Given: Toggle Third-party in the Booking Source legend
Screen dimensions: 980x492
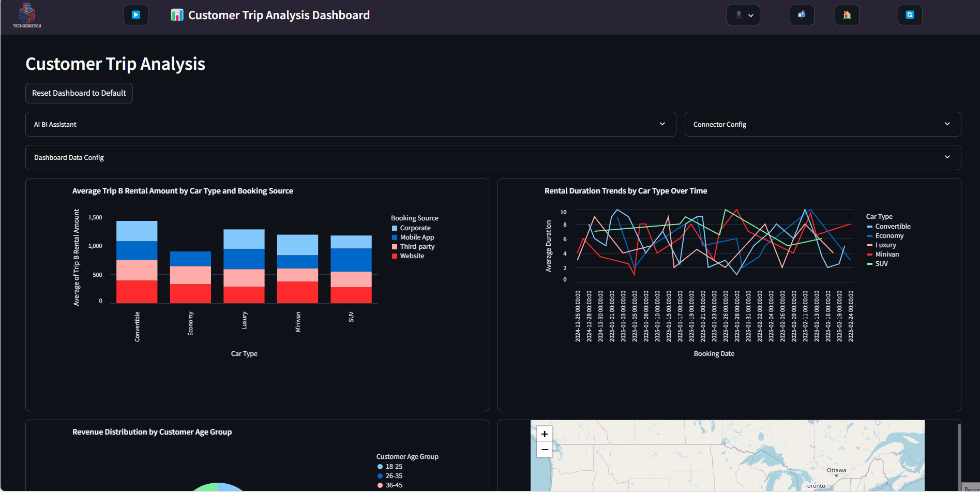Looking at the screenshot, I should click(x=413, y=247).
